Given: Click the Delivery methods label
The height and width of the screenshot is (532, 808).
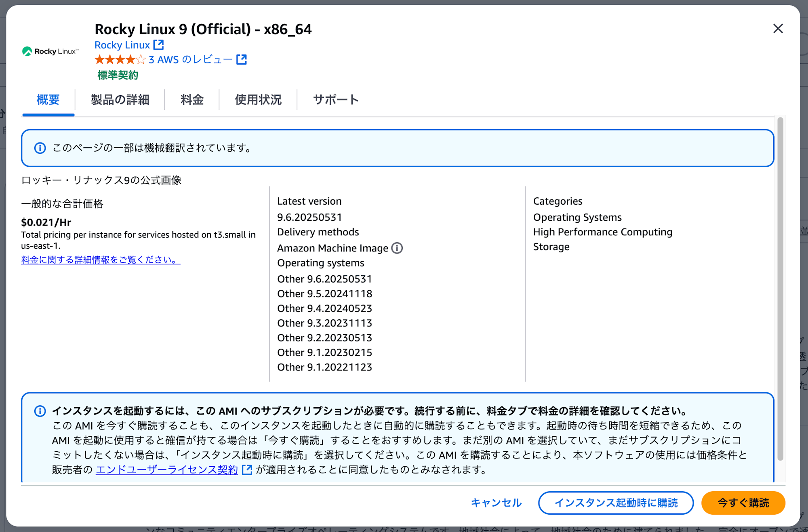Looking at the screenshot, I should (318, 232).
